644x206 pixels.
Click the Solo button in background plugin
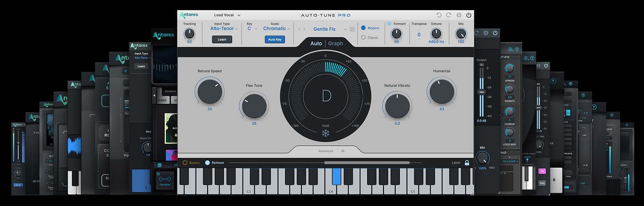point(542,183)
